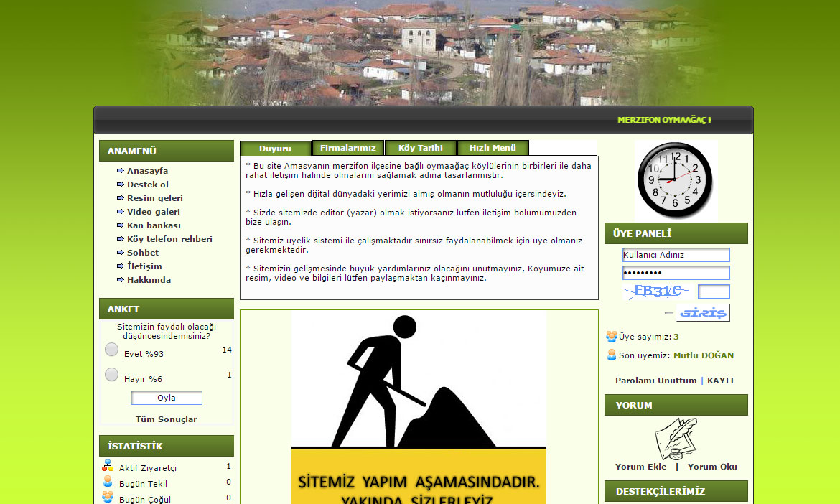Screen dimensions: 840x504
Task: Select the Hayır %6 poll option
Action: (111, 374)
